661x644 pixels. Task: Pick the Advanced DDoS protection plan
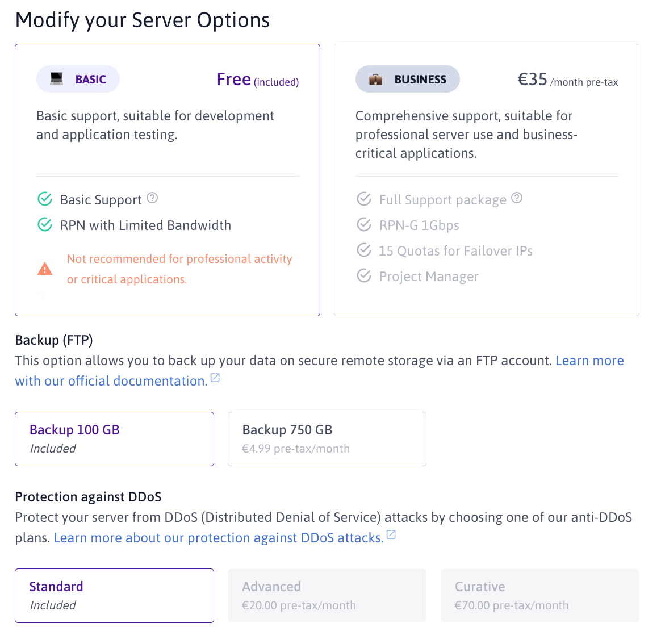click(327, 596)
